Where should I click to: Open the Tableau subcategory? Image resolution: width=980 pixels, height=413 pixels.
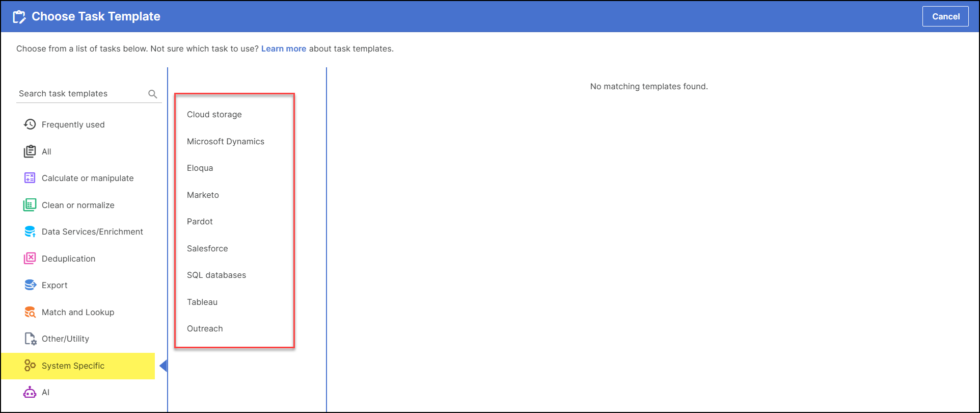click(x=202, y=302)
